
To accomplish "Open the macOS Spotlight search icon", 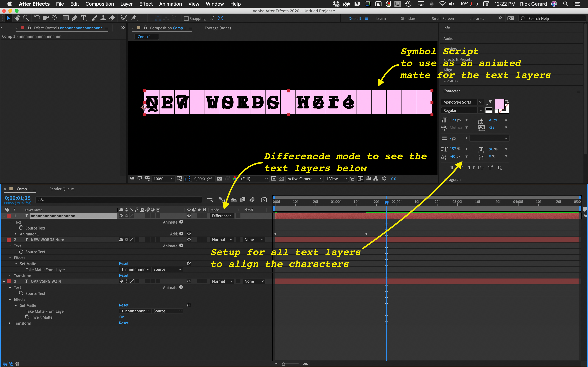I will click(x=566, y=4).
